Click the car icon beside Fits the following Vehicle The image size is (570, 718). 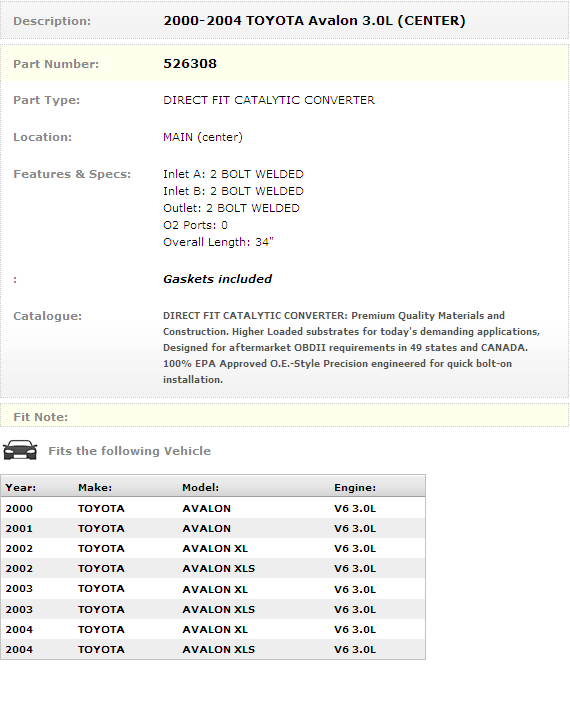[x=20, y=450]
